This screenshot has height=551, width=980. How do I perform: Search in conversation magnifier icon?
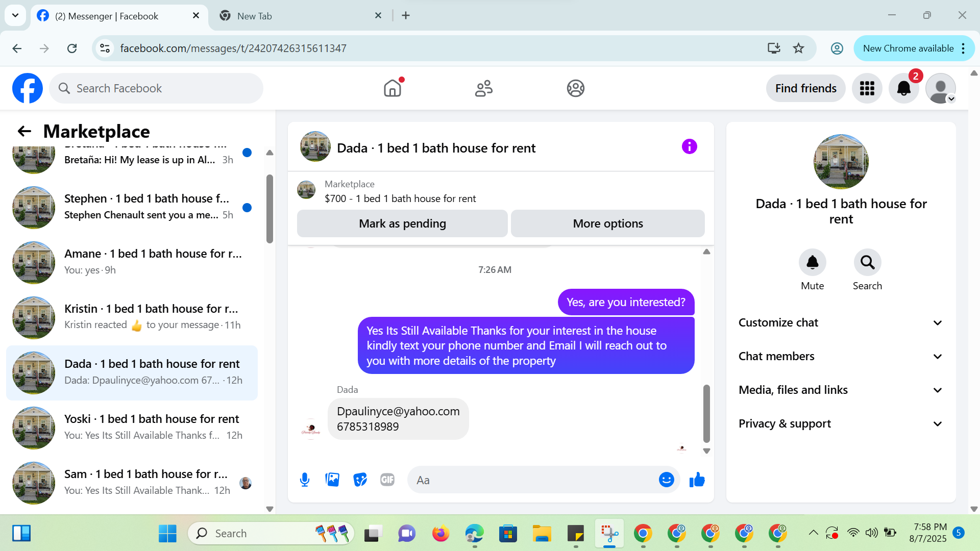pos(867,262)
